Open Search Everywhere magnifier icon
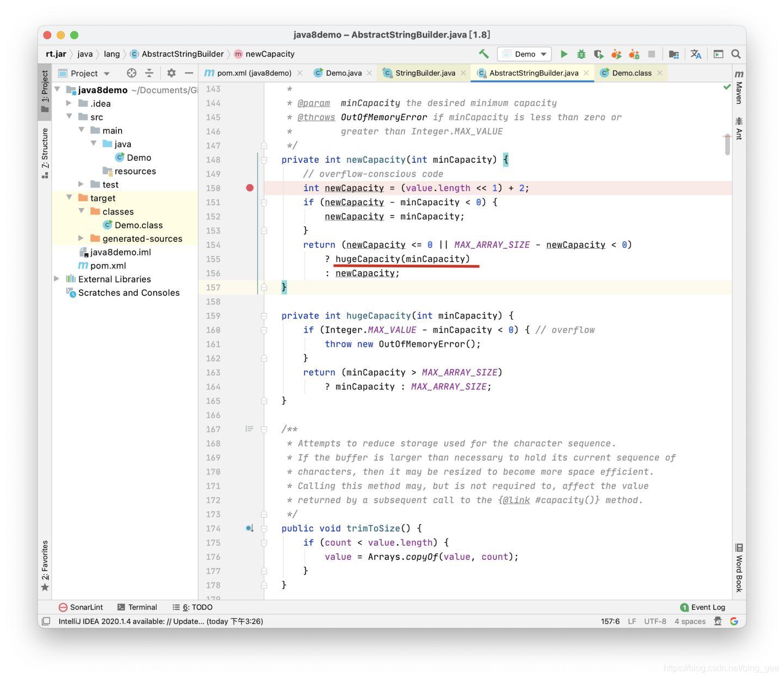Viewport: 784px width, 678px height. pos(736,54)
